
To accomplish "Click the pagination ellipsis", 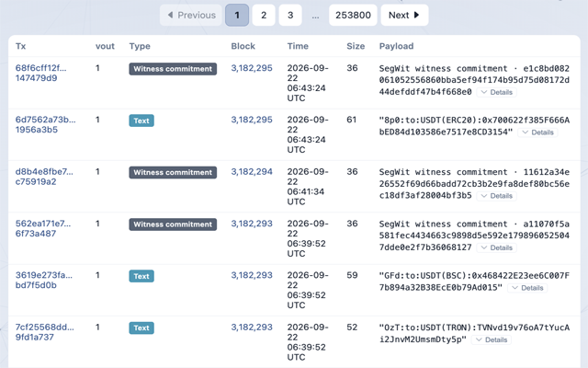I will coord(315,16).
